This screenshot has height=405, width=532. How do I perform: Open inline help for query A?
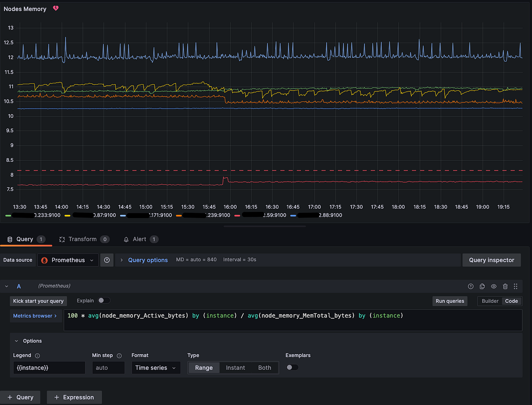[470, 286]
